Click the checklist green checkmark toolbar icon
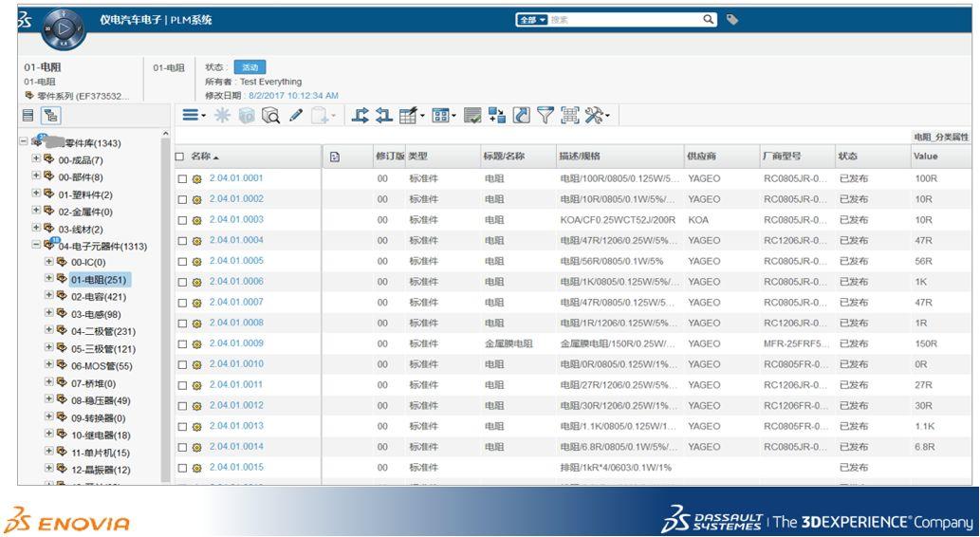 click(x=472, y=116)
